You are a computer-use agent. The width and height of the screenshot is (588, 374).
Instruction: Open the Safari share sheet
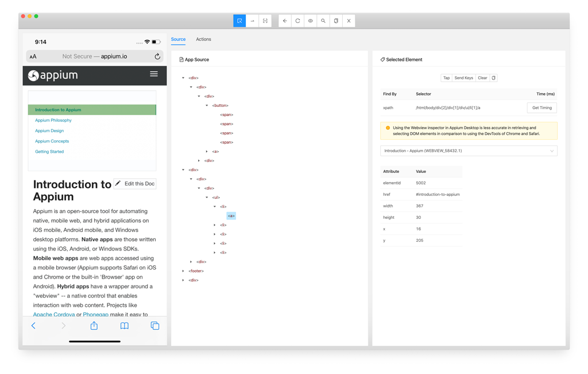(x=94, y=325)
